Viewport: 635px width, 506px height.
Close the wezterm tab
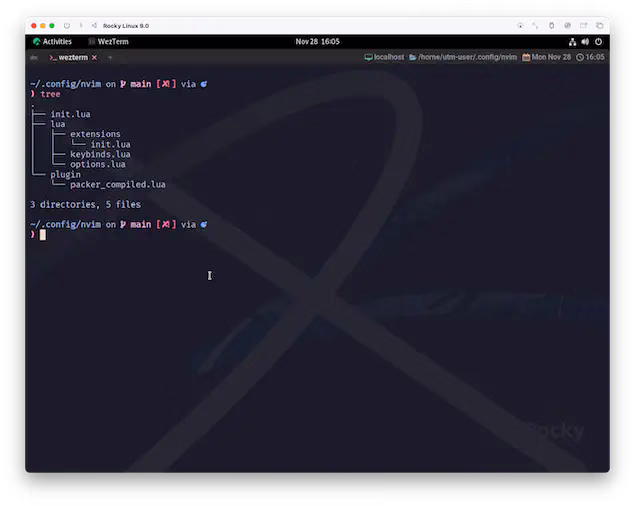[94, 58]
